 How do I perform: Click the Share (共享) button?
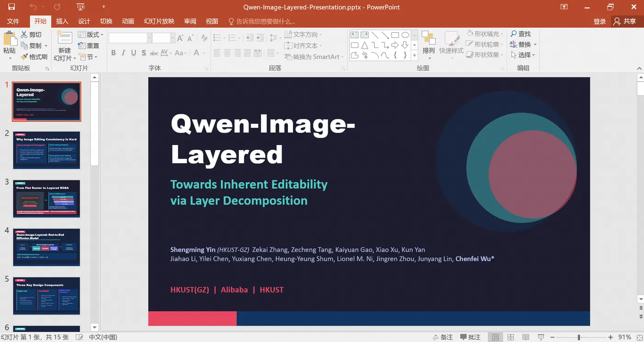click(x=625, y=21)
